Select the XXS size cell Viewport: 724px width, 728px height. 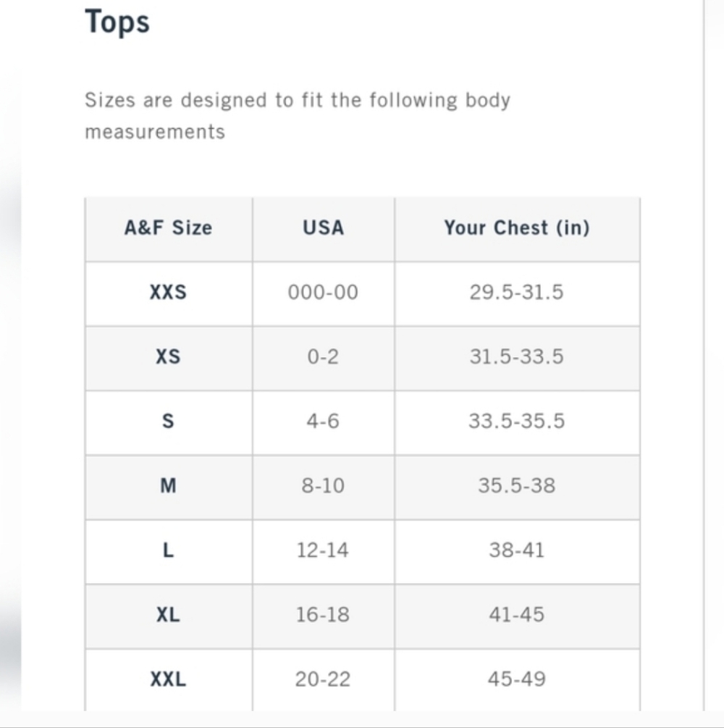click(168, 293)
